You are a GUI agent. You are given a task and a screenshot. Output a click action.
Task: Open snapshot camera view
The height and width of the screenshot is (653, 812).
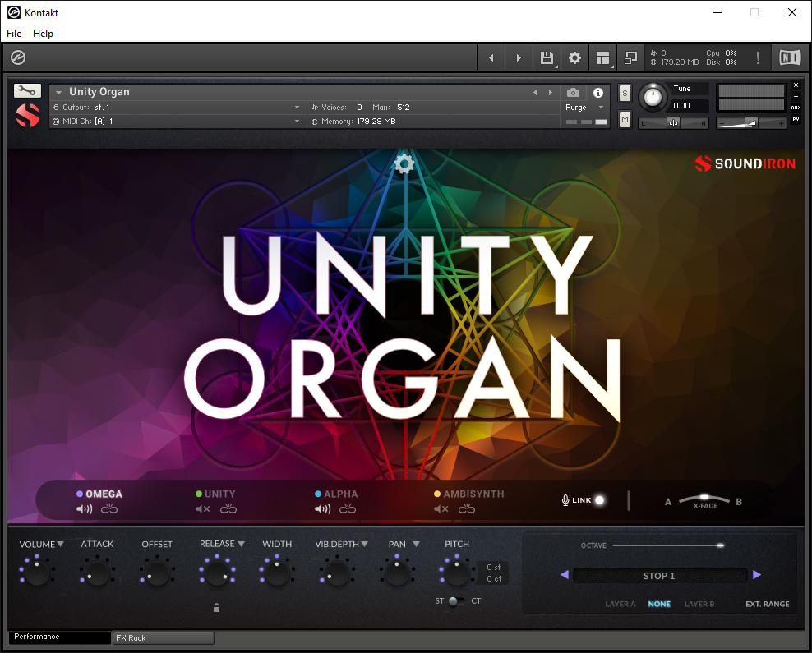(x=573, y=93)
